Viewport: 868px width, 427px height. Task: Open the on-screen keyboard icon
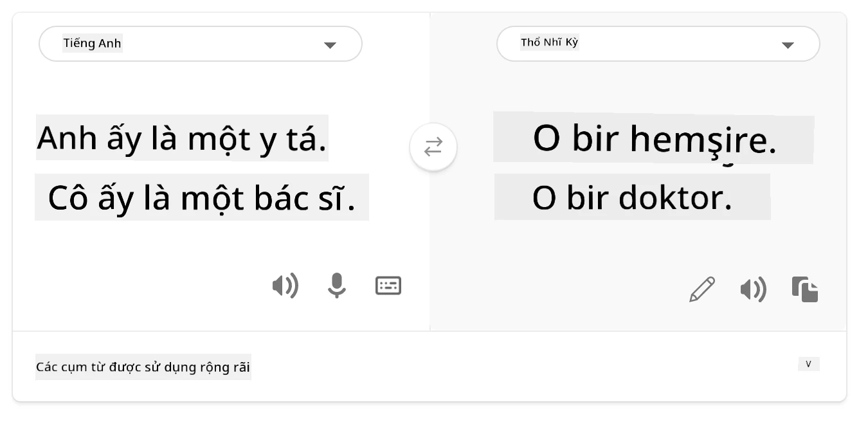coord(388,286)
